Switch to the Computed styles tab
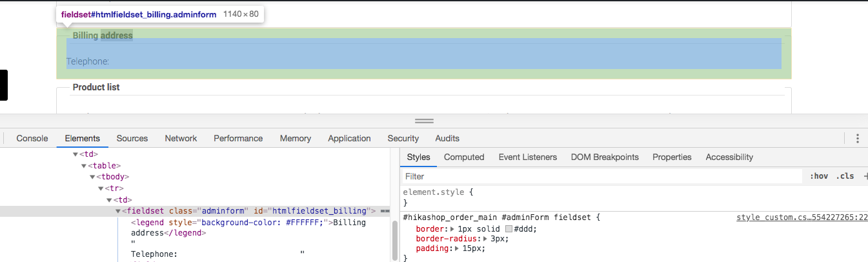The image size is (868, 262). click(x=464, y=157)
